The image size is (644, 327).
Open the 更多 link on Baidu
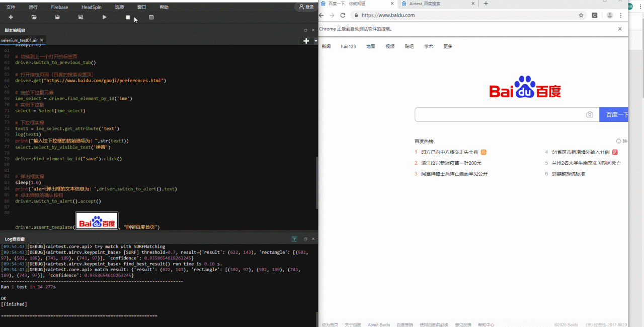click(448, 46)
